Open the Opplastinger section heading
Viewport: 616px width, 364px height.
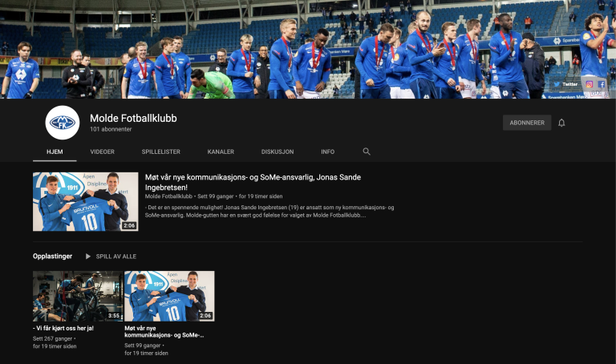(53, 256)
